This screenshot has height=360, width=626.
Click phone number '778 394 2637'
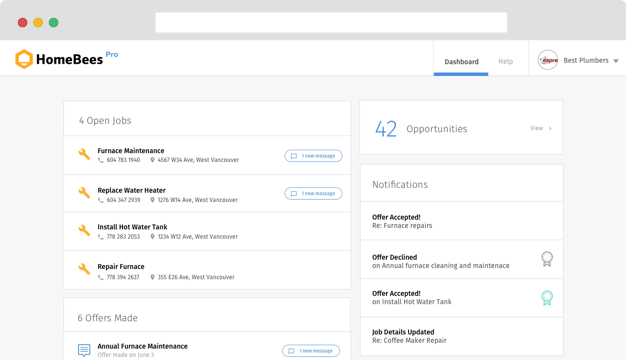click(123, 277)
